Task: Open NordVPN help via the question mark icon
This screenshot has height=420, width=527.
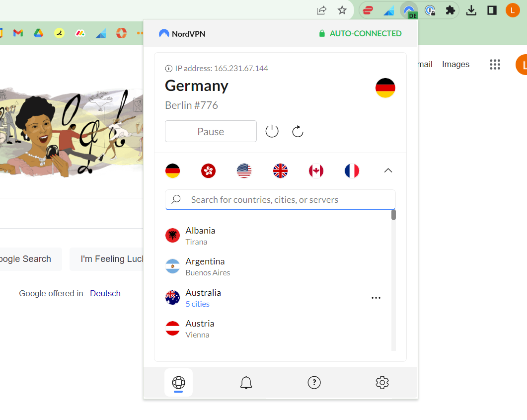Action: coord(314,382)
